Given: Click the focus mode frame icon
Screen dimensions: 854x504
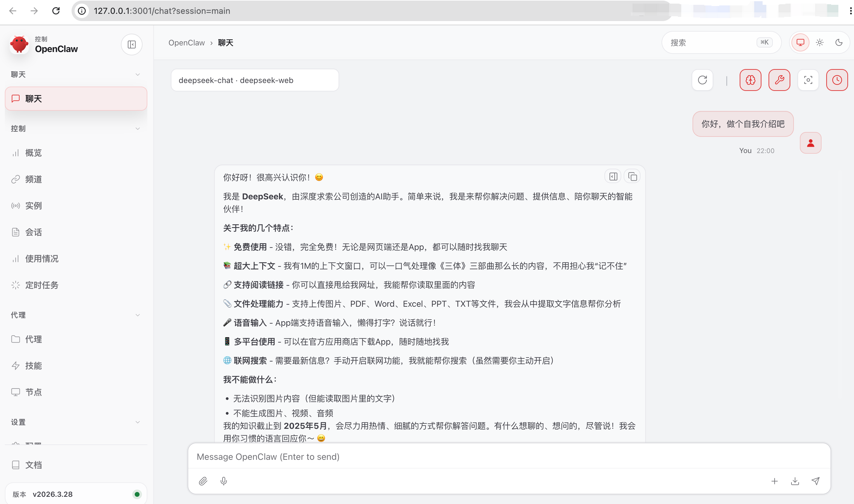Looking at the screenshot, I should (808, 80).
